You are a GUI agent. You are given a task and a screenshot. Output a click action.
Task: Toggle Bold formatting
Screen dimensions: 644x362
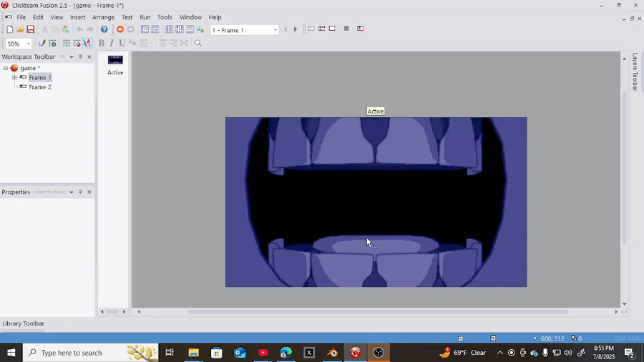tap(101, 43)
